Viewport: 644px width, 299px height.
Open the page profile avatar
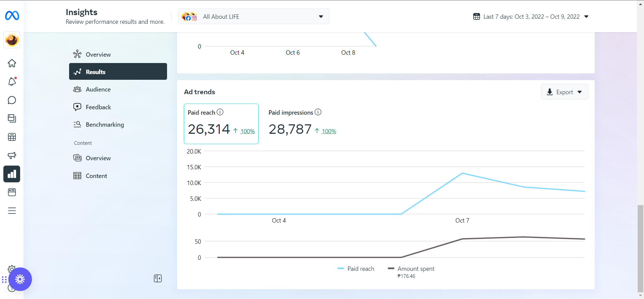[x=12, y=40]
